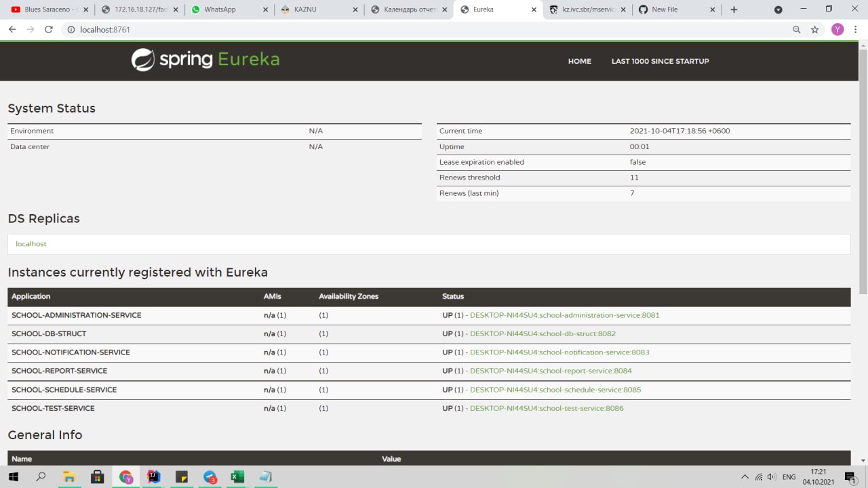Open the school-report-service:8084 instance link
The height and width of the screenshot is (488, 868).
[x=551, y=371]
